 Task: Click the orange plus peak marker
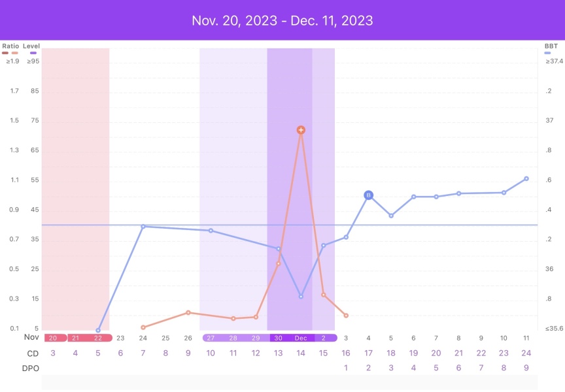(x=301, y=130)
